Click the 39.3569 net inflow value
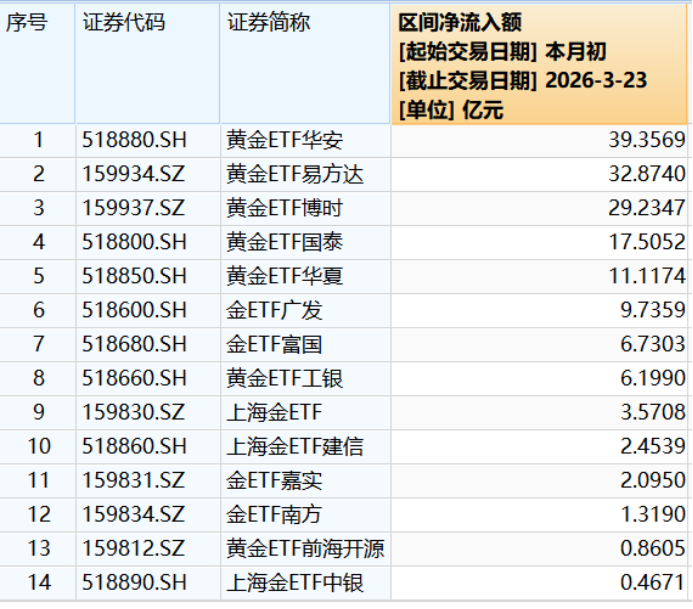Screen dimensions: 693x609 coord(647,140)
